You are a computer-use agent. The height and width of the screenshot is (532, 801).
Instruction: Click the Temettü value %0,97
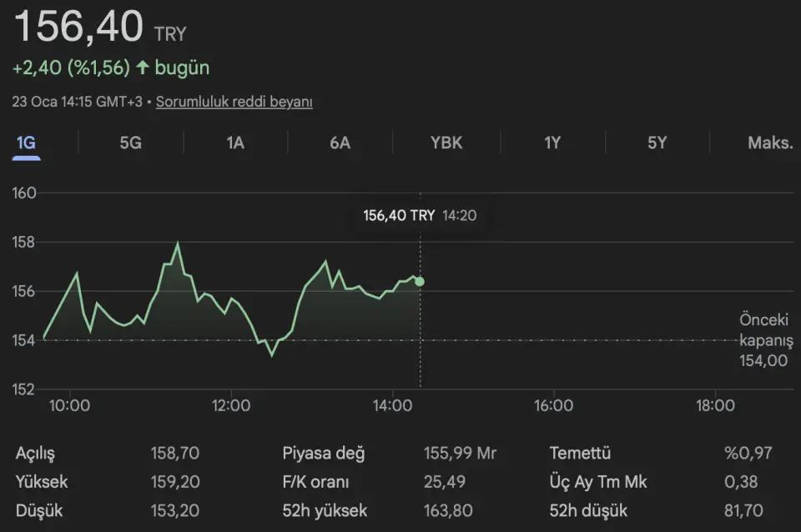tap(748, 454)
